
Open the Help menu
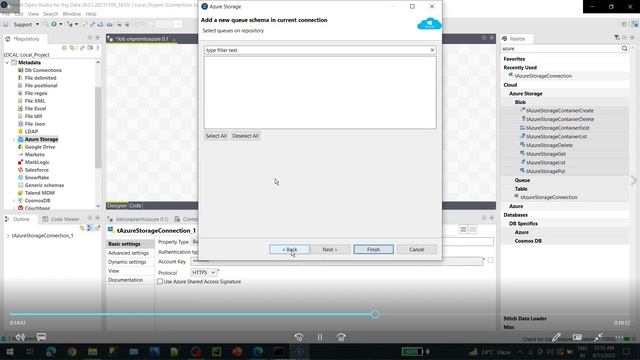point(91,14)
